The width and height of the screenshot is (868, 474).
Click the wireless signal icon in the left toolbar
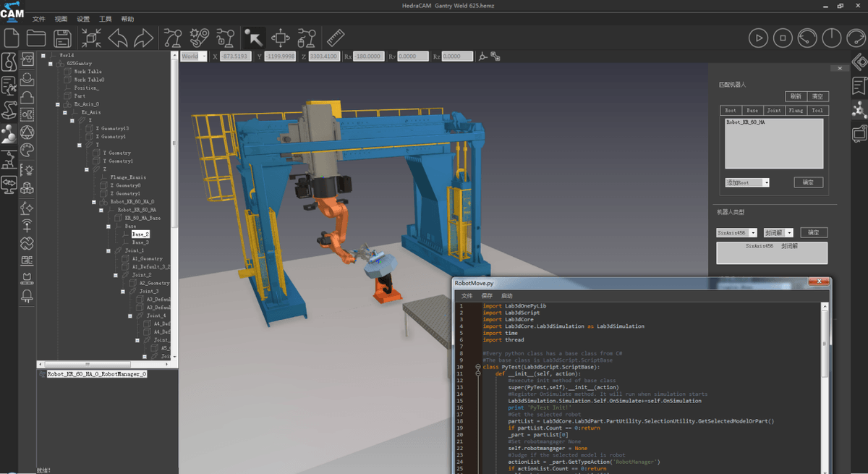coord(27,224)
